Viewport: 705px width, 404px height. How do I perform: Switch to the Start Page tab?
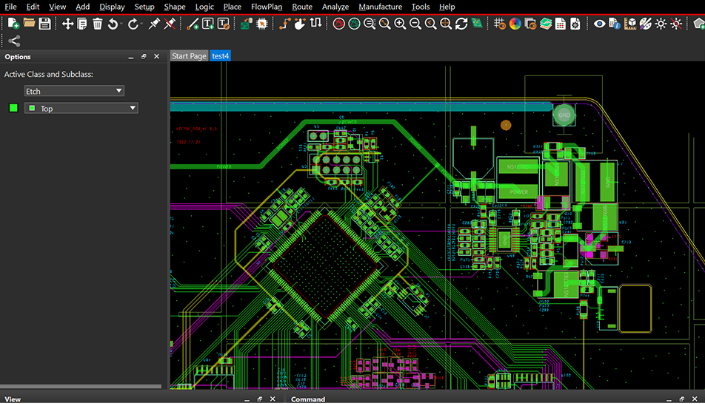tap(189, 56)
